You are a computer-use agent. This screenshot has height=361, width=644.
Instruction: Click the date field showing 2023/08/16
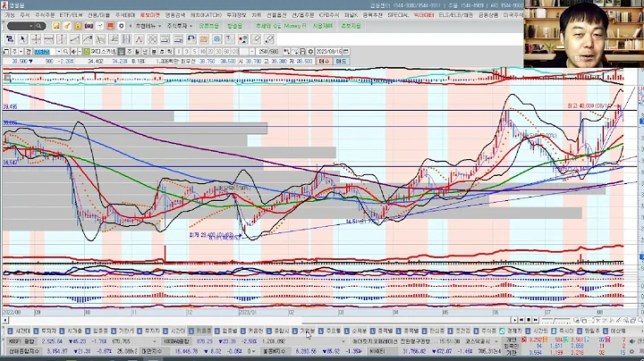coord(328,51)
